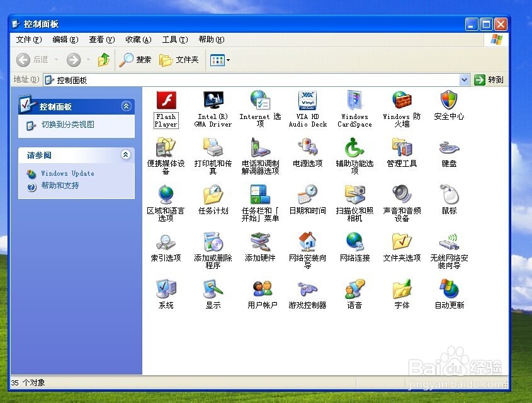This screenshot has width=532, height=403.
Task: Open Windows 防火墙 (Firewall) settings
Action: coord(402,101)
